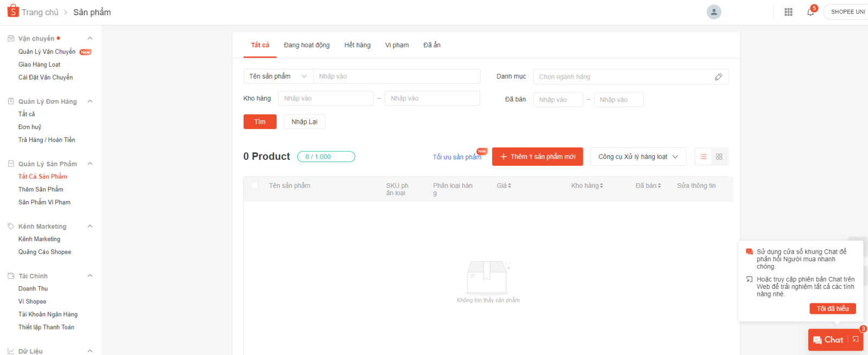Expand Công cụ Xử lý hàng loạt dropdown

coord(638,157)
